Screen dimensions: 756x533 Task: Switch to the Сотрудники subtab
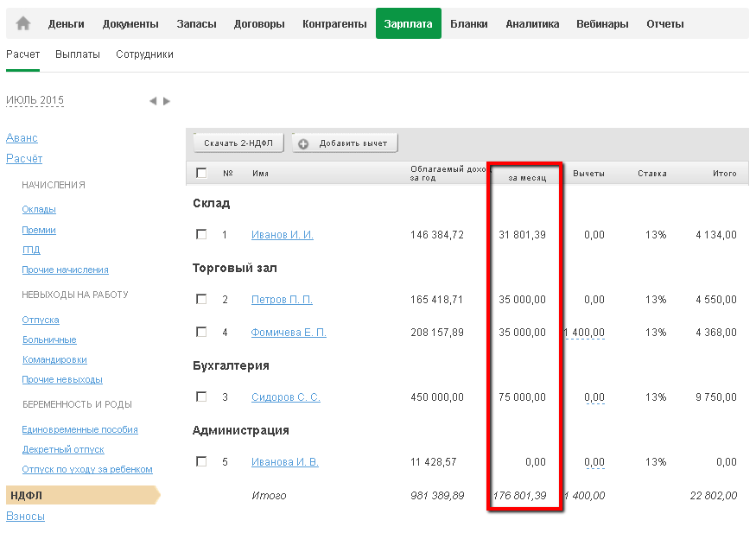(144, 54)
